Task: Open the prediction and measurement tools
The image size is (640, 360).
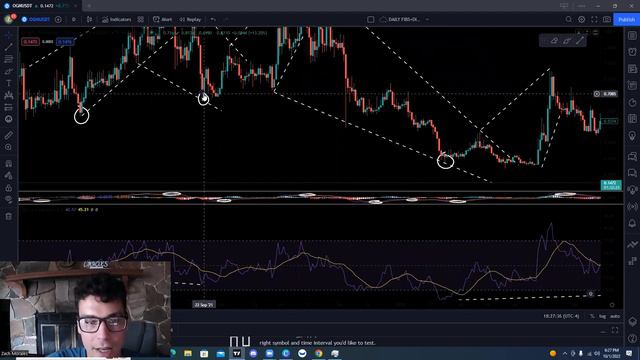Action: 9,107
